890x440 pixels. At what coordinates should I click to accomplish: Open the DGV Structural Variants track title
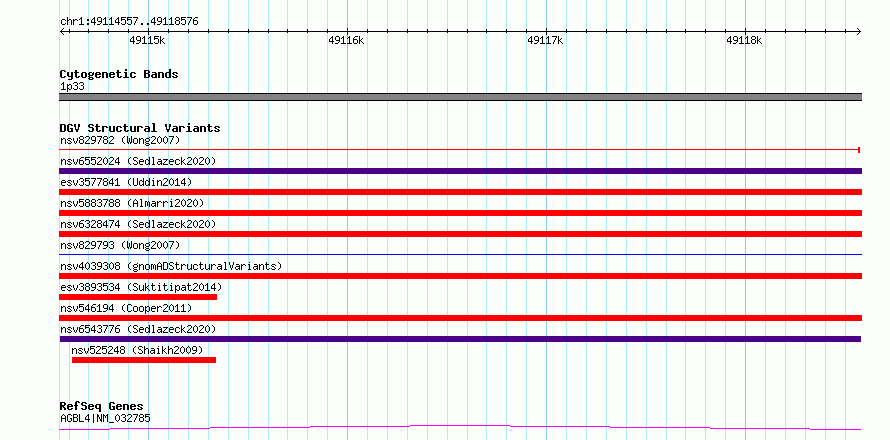(x=140, y=128)
